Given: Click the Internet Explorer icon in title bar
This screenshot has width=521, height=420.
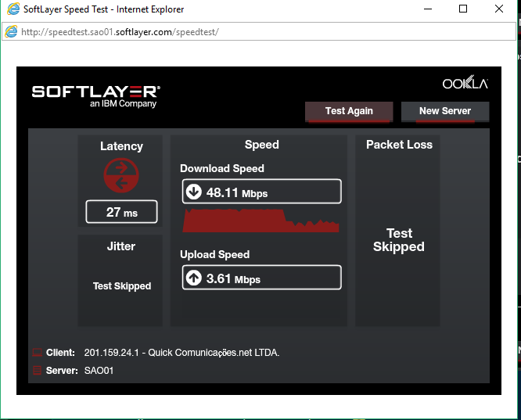Looking at the screenshot, I should (x=11, y=9).
